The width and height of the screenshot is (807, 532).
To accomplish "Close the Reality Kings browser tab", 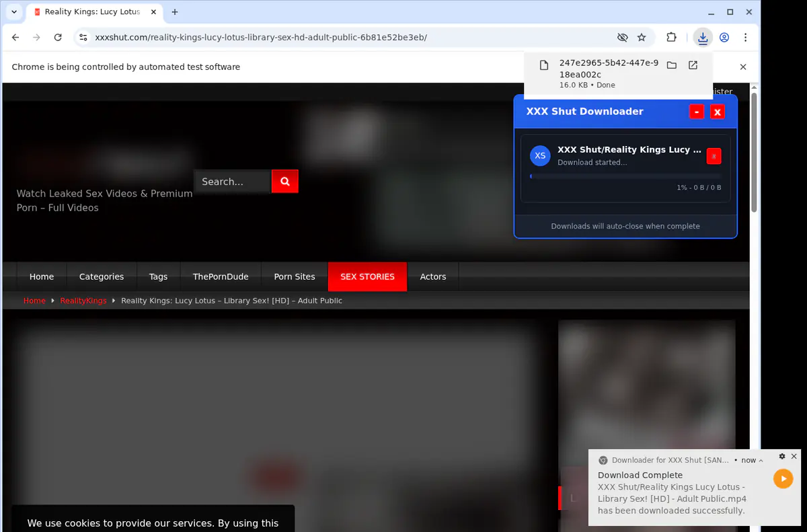I will pos(153,12).
